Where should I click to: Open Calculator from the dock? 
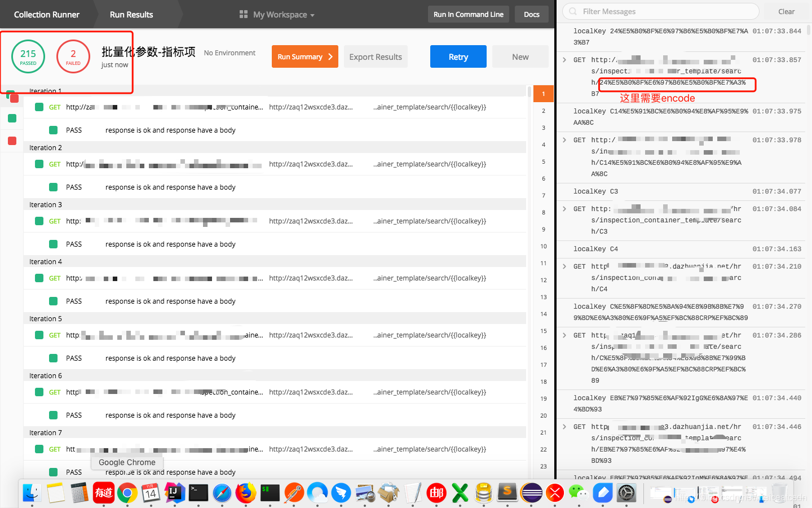point(80,492)
